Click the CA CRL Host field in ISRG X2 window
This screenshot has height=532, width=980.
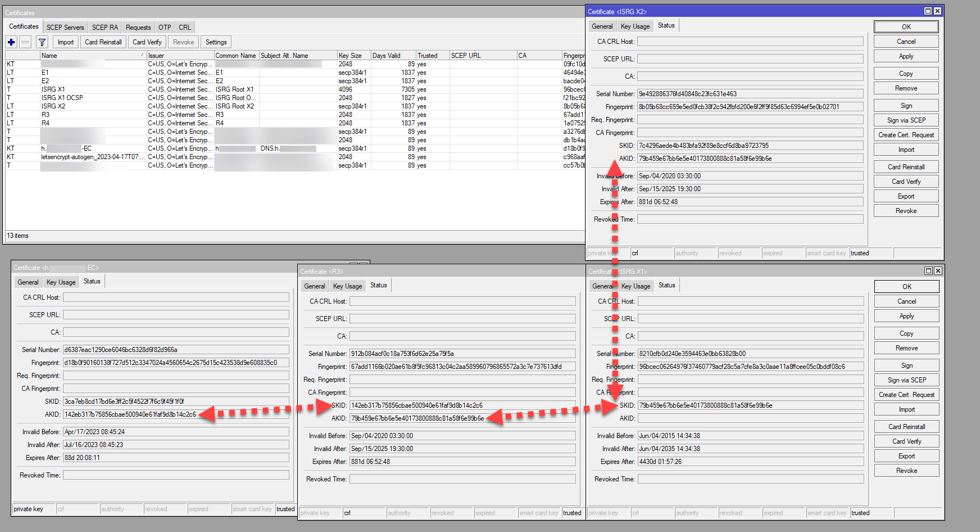click(750, 42)
